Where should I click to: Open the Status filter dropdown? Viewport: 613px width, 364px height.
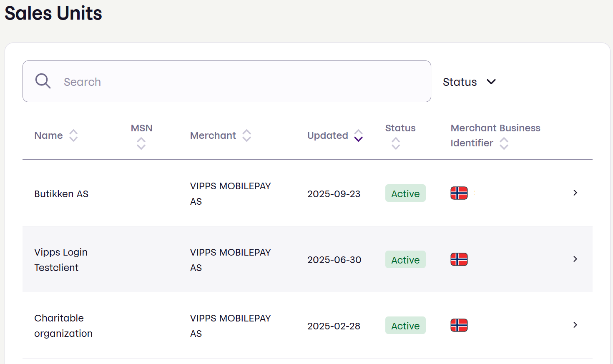pyautogui.click(x=469, y=82)
